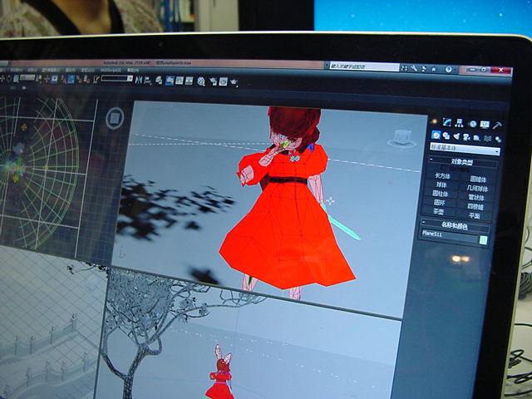Click the wrench icon in title bar

(x=414, y=68)
